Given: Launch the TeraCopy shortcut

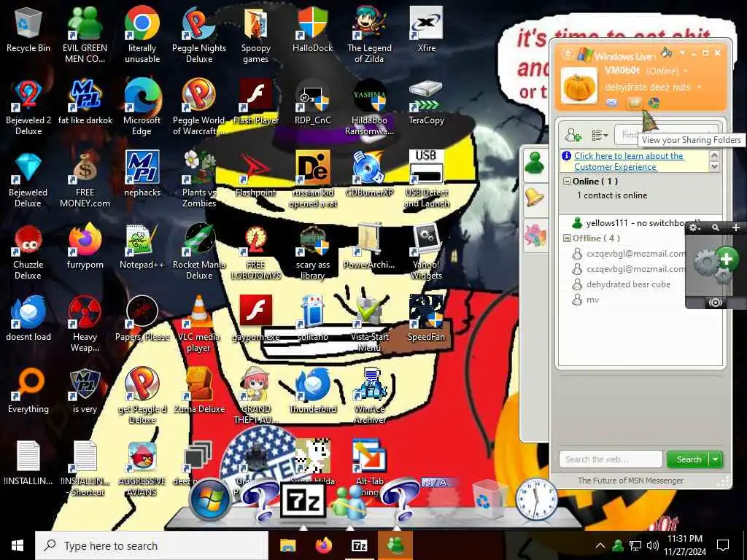Looking at the screenshot, I should pyautogui.click(x=426, y=103).
